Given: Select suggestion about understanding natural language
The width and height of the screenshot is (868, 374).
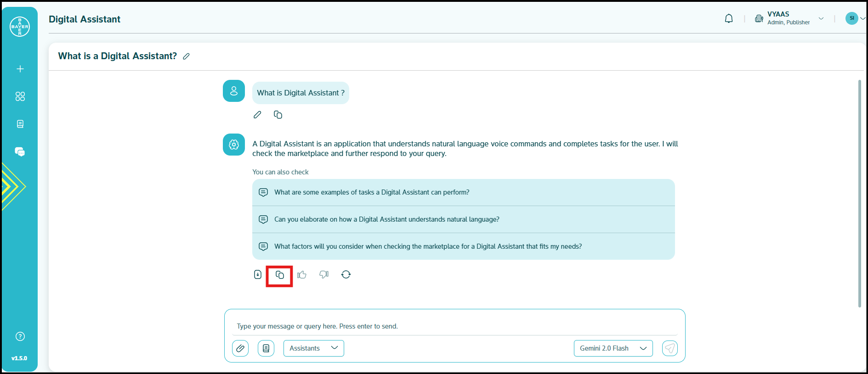Looking at the screenshot, I should tap(464, 219).
